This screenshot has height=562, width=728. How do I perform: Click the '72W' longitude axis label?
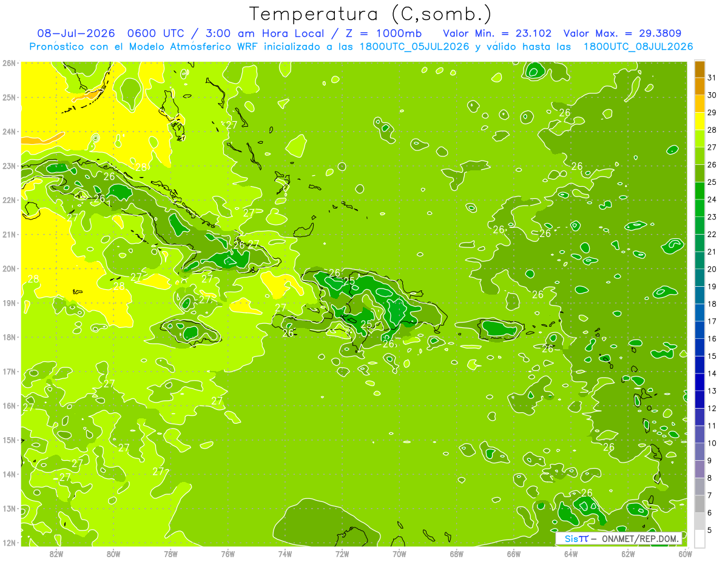342,554
